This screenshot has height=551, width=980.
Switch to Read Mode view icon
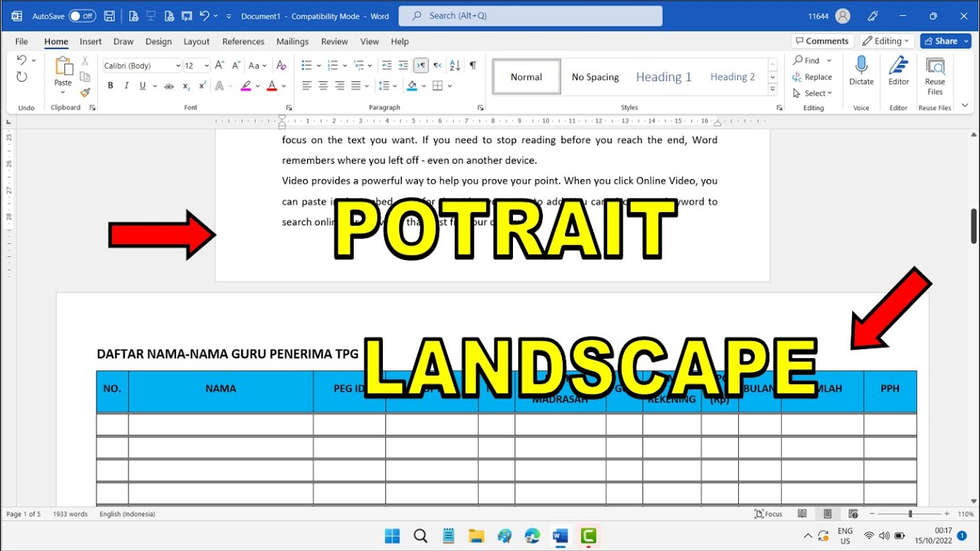[x=802, y=514]
